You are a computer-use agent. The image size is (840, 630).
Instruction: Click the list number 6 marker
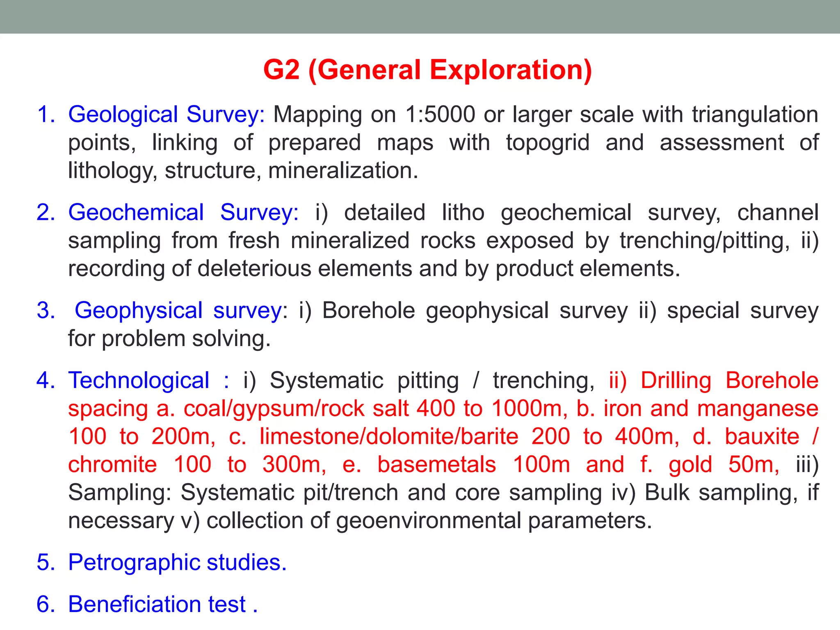tap(46, 604)
